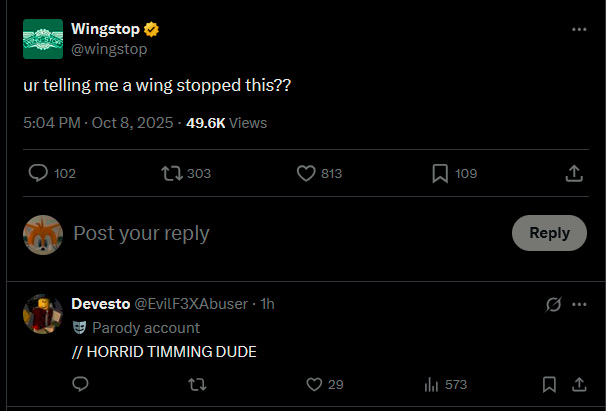The height and width of the screenshot is (411, 606).
Task: View analytics for Devesto's reply
Action: coord(433,384)
